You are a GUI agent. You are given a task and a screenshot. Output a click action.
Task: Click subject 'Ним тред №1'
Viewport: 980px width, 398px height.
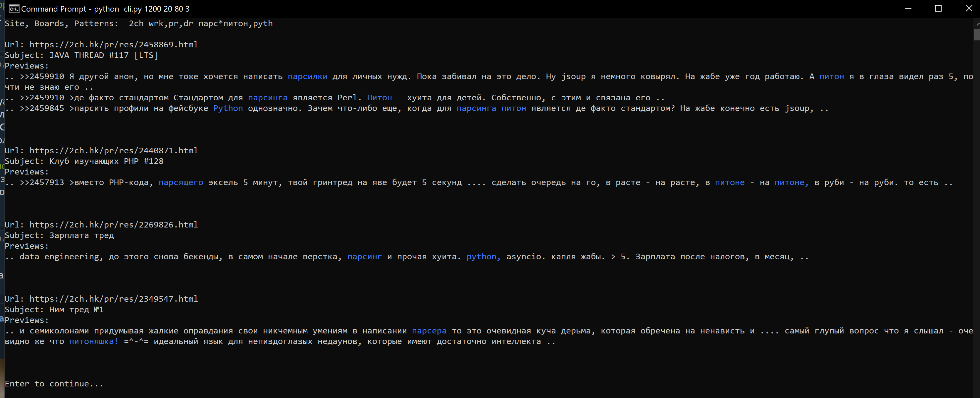click(77, 310)
